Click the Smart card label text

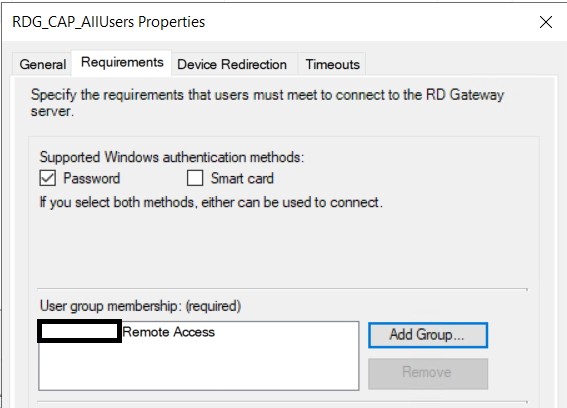pos(242,178)
